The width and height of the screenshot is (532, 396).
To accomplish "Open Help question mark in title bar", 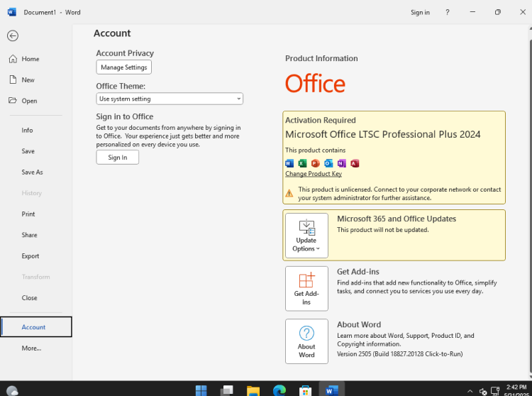I will click(x=448, y=12).
